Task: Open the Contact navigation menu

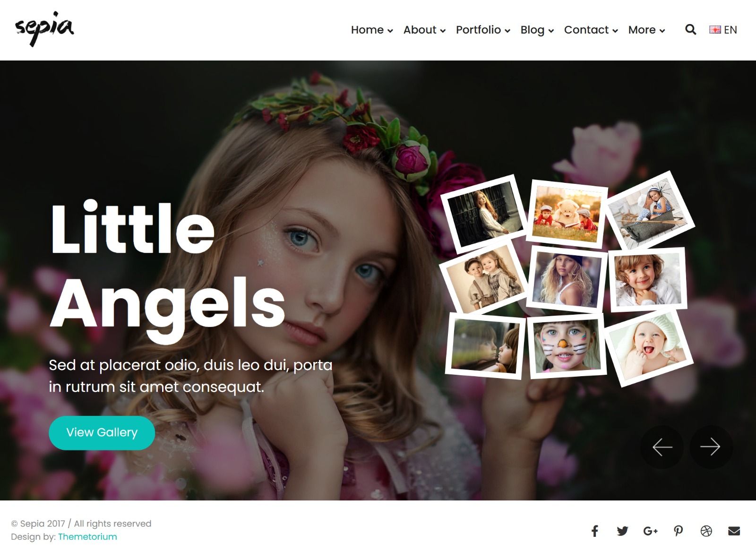Action: tap(591, 30)
